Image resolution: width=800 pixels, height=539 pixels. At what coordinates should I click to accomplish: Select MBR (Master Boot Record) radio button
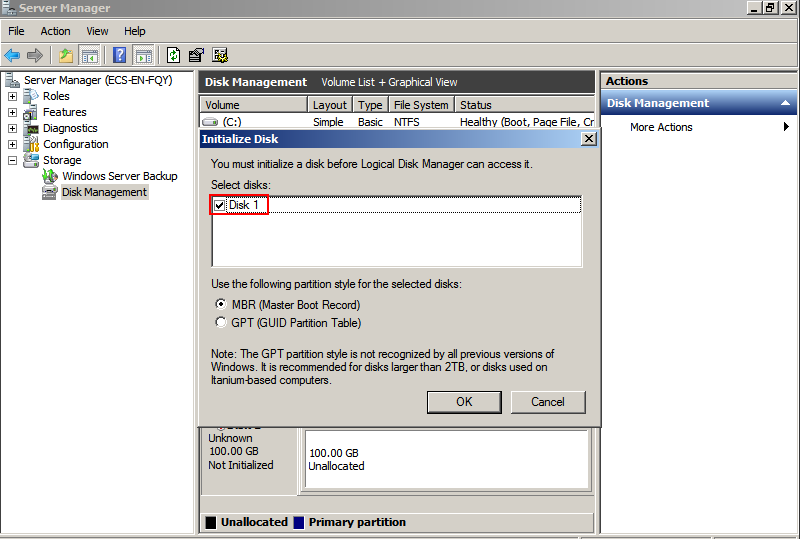point(220,304)
